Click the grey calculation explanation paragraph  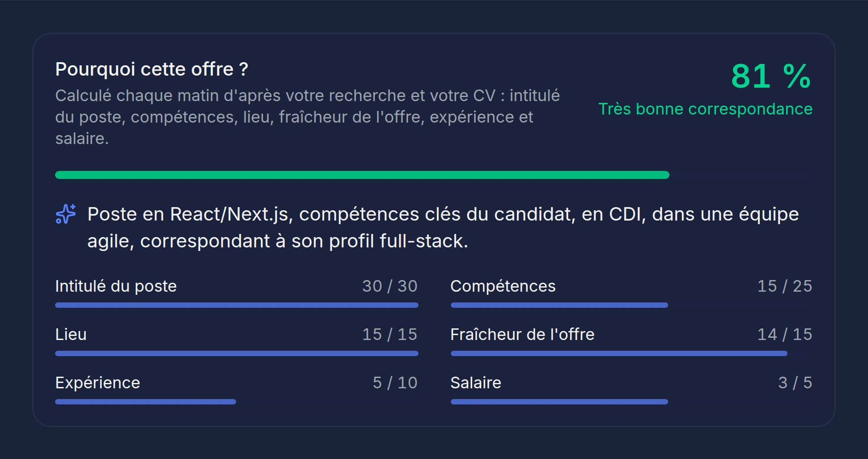(x=307, y=117)
